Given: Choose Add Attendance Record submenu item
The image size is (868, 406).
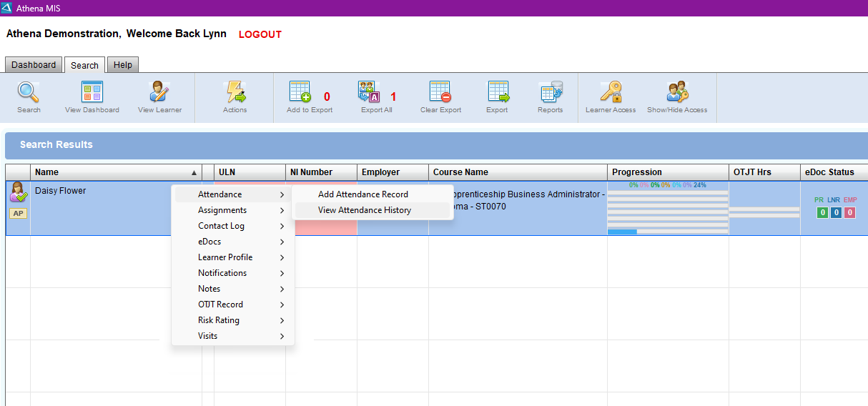Looking at the screenshot, I should pyautogui.click(x=373, y=194).
